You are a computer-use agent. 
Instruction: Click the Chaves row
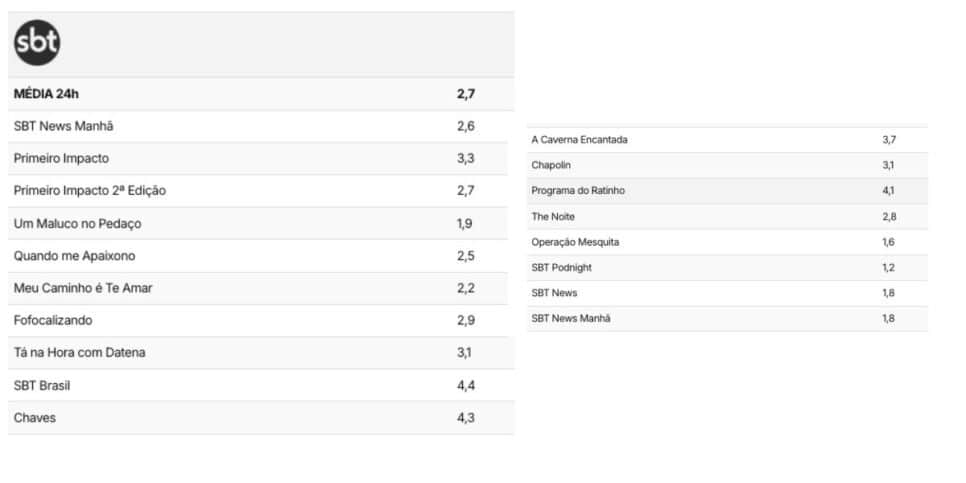point(261,418)
